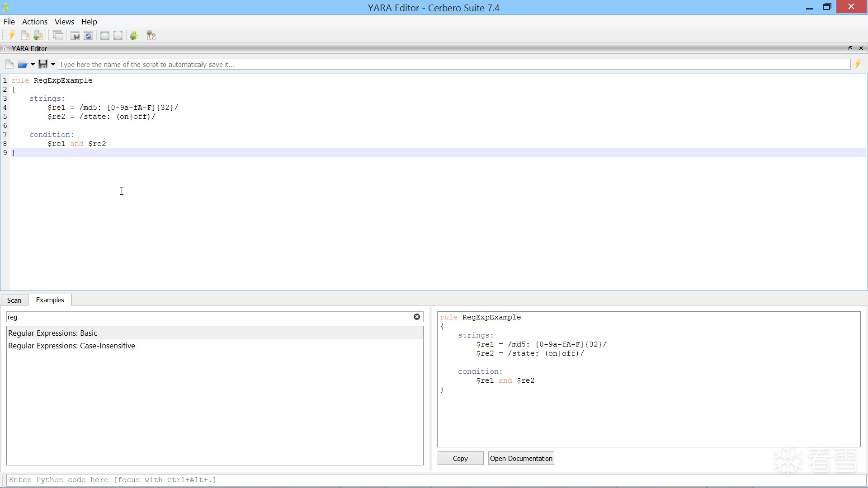
Task: Click the script name input field
Action: 452,65
